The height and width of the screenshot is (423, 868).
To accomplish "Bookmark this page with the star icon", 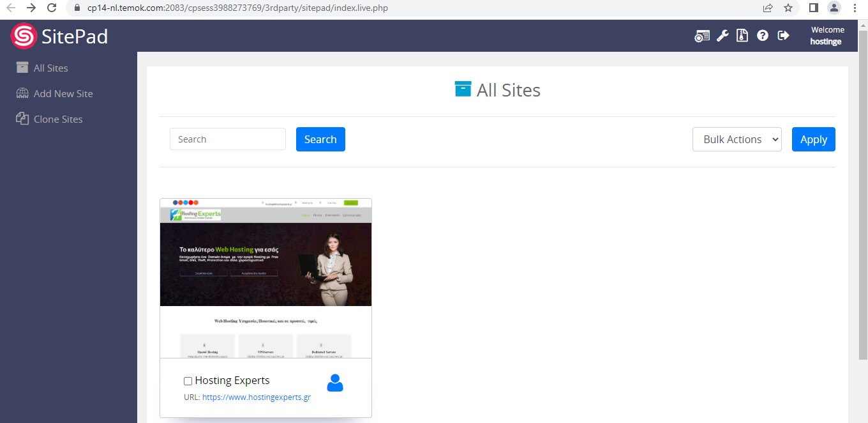I will pyautogui.click(x=788, y=8).
